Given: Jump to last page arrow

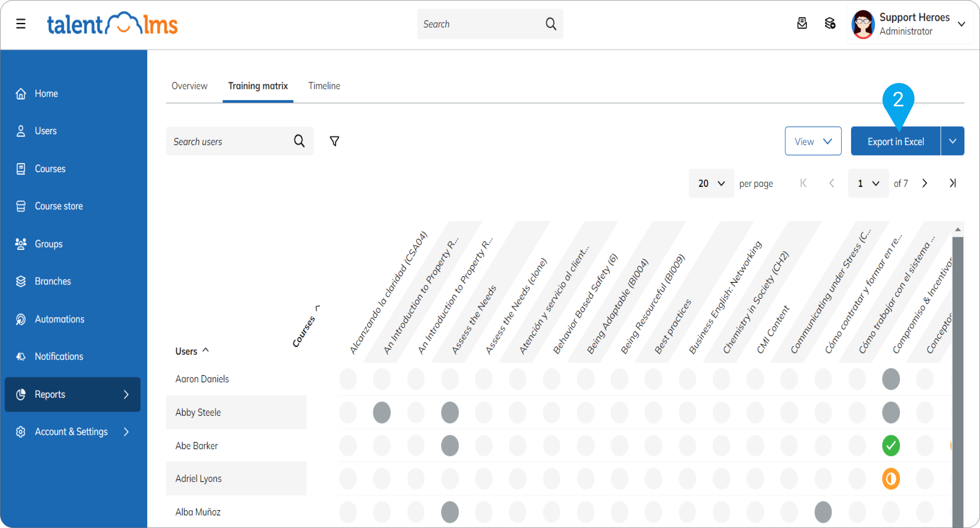Looking at the screenshot, I should tap(953, 183).
